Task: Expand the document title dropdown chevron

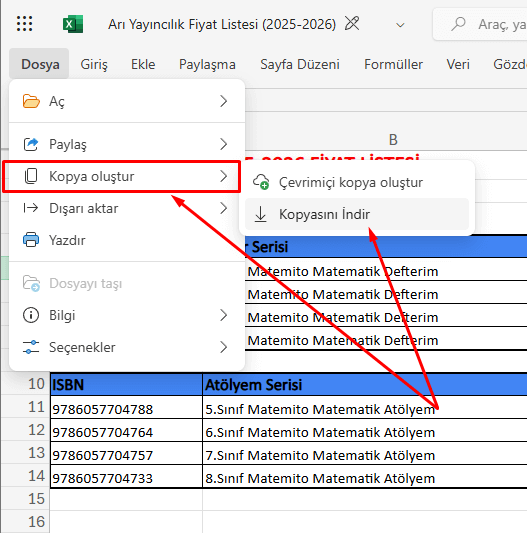Action: click(x=401, y=25)
